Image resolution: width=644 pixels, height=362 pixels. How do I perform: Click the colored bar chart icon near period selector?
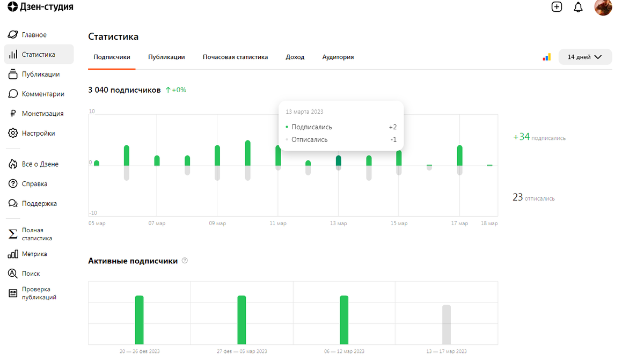[x=546, y=57]
